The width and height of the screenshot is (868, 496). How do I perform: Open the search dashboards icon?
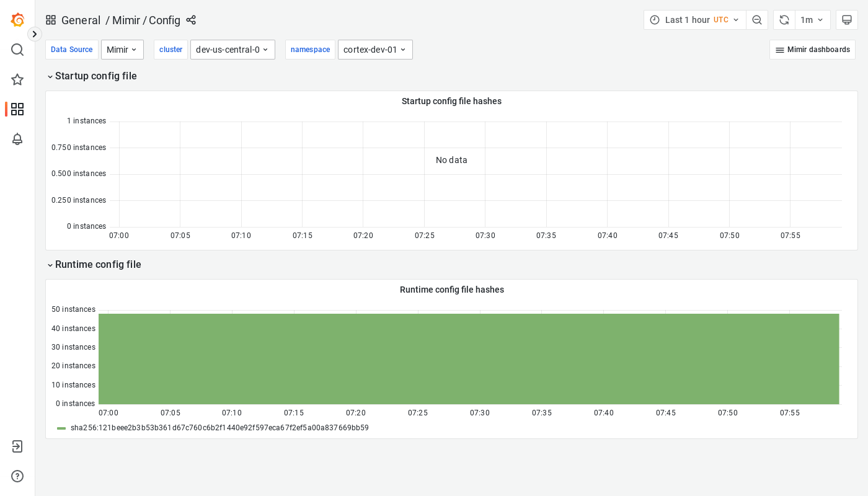coord(17,49)
